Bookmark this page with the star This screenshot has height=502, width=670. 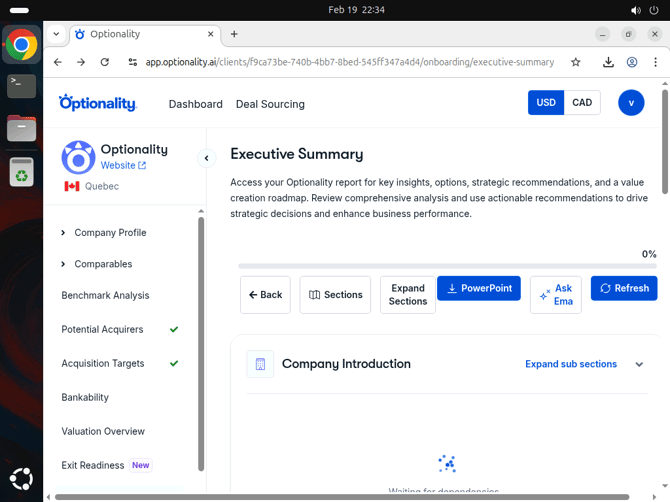coord(576,62)
